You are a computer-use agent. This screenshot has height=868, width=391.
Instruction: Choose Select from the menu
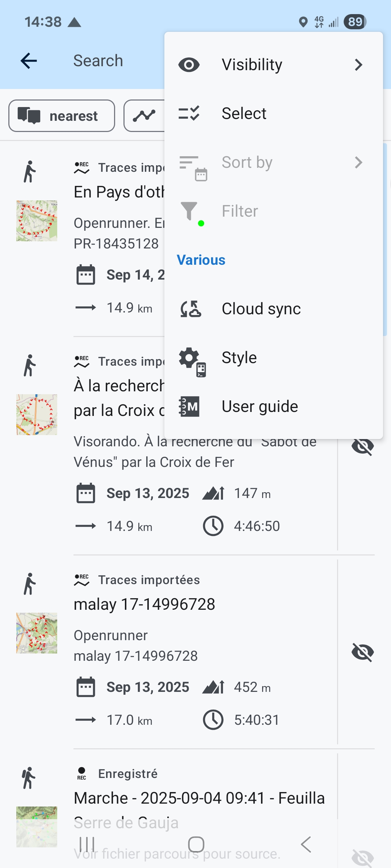click(244, 114)
